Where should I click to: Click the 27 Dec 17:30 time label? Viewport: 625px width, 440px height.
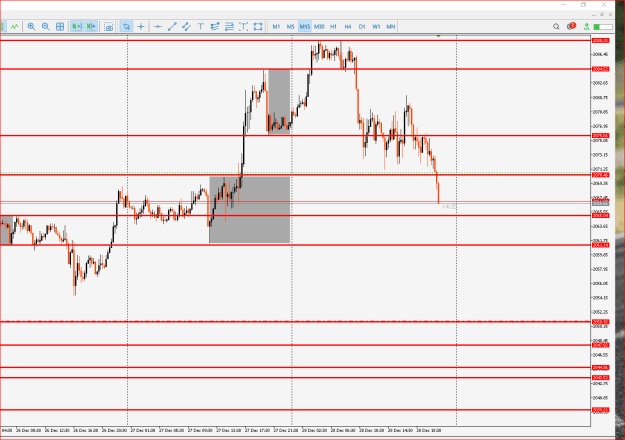257,430
